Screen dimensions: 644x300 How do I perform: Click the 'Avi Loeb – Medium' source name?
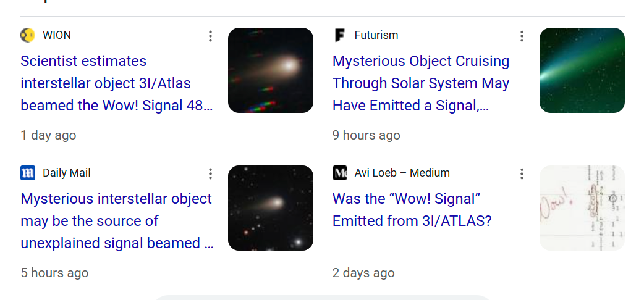click(x=402, y=173)
